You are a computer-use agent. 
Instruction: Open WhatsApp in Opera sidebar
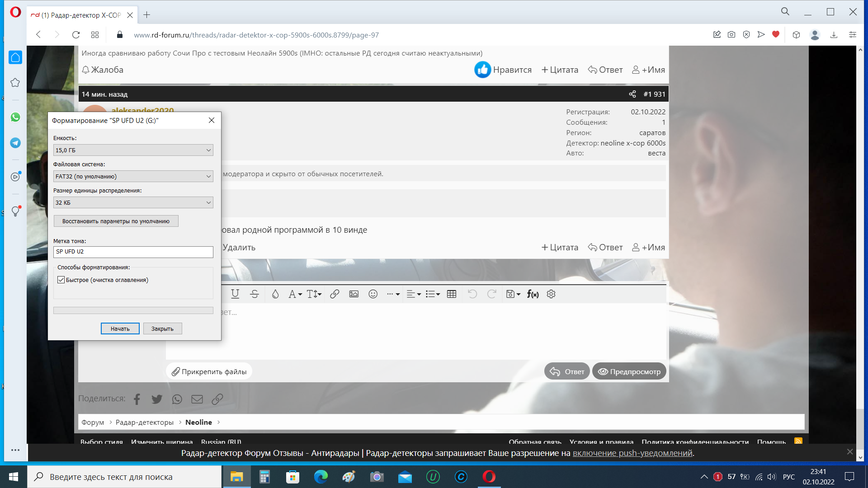point(15,117)
